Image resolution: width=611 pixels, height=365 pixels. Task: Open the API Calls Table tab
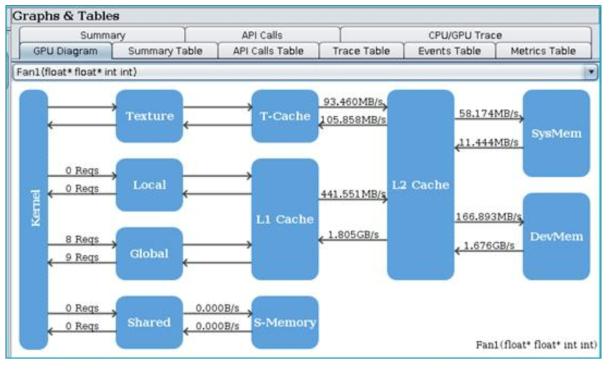click(x=268, y=51)
